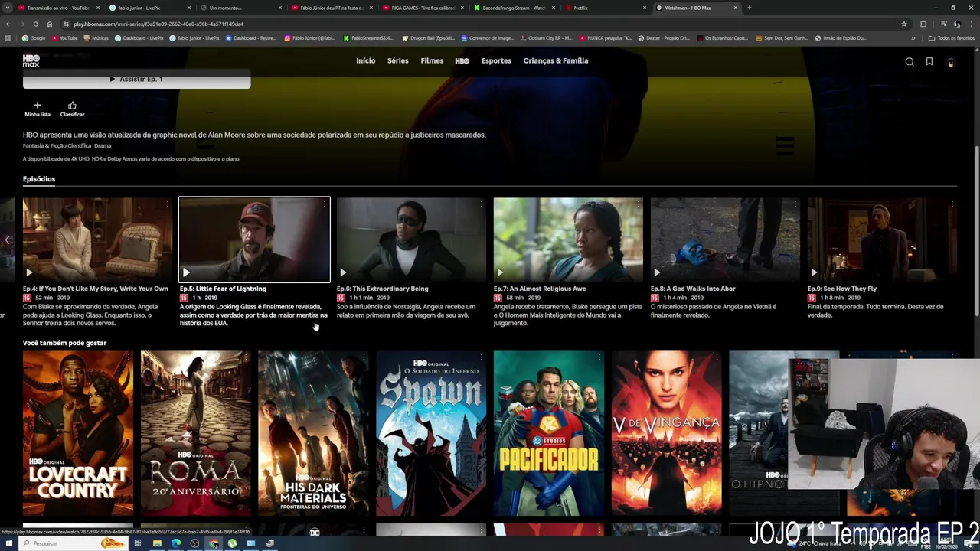
Task: Open His Dark Materials poster
Action: click(313, 433)
